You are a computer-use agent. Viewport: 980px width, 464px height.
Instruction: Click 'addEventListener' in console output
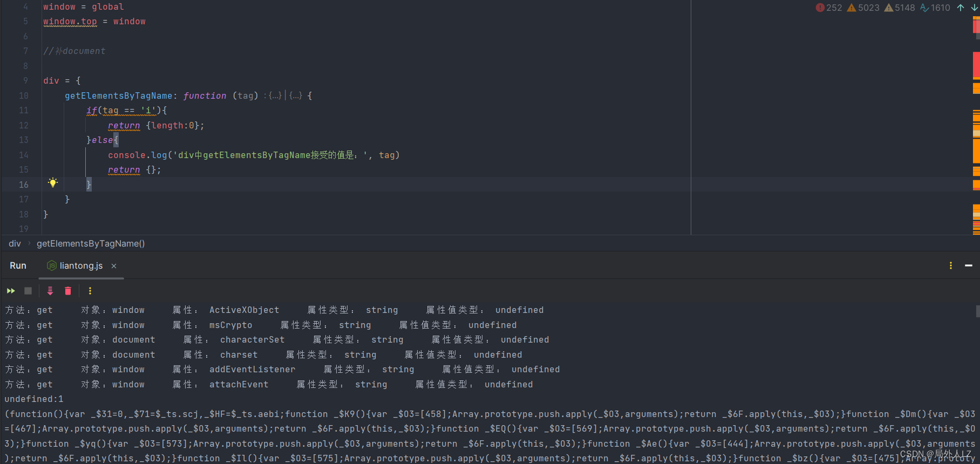point(253,369)
